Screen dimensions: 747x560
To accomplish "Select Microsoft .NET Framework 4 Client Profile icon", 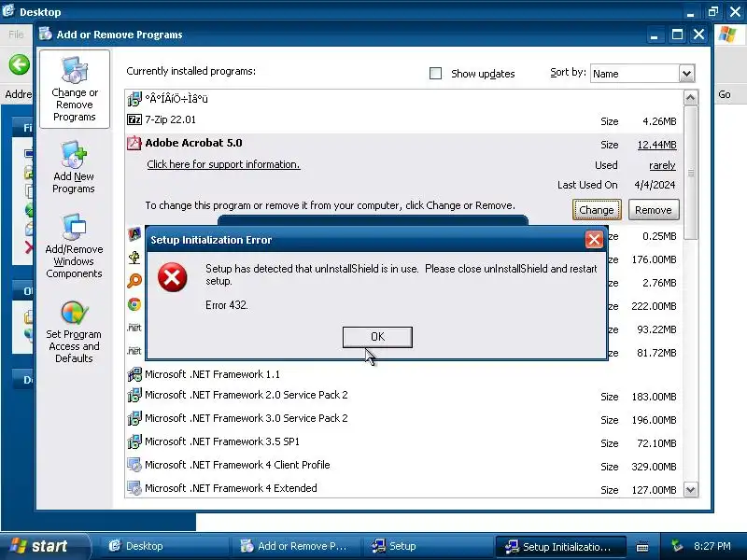I will pyautogui.click(x=134, y=465).
